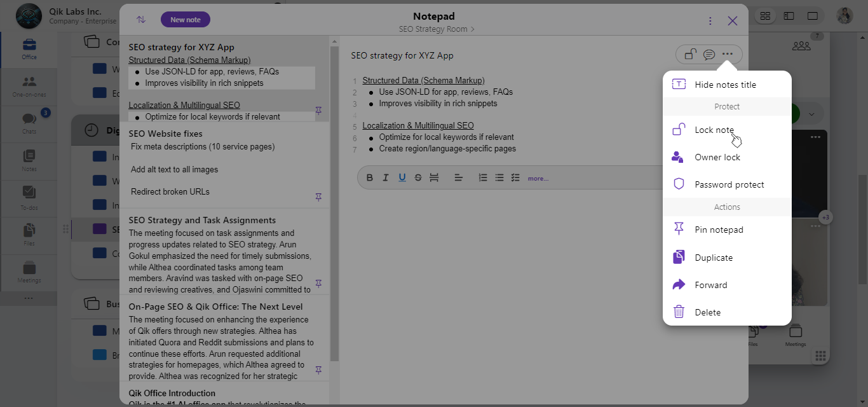Screen dimensions: 868x407
Task: Expand more formatting options in toolbar
Action: pos(538,179)
